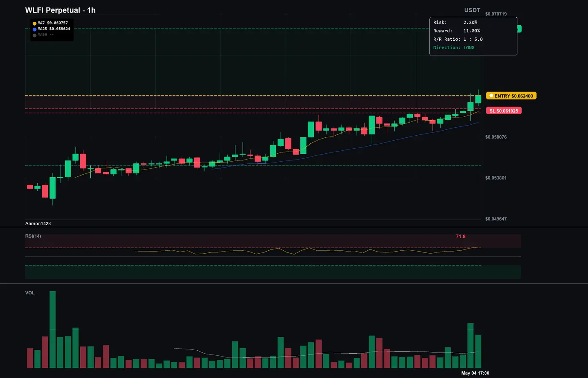
Task: Click the Reward 11.00% value
Action: click(x=472, y=31)
